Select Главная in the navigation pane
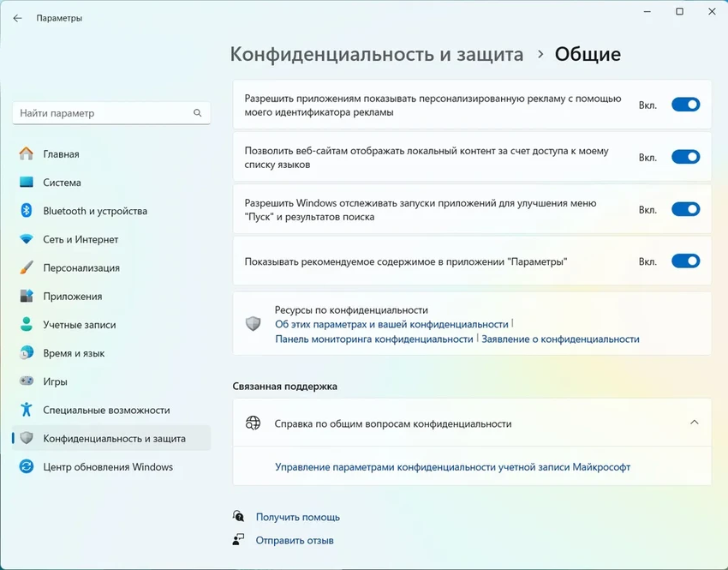Viewport: 728px width, 570px height. tap(26, 153)
